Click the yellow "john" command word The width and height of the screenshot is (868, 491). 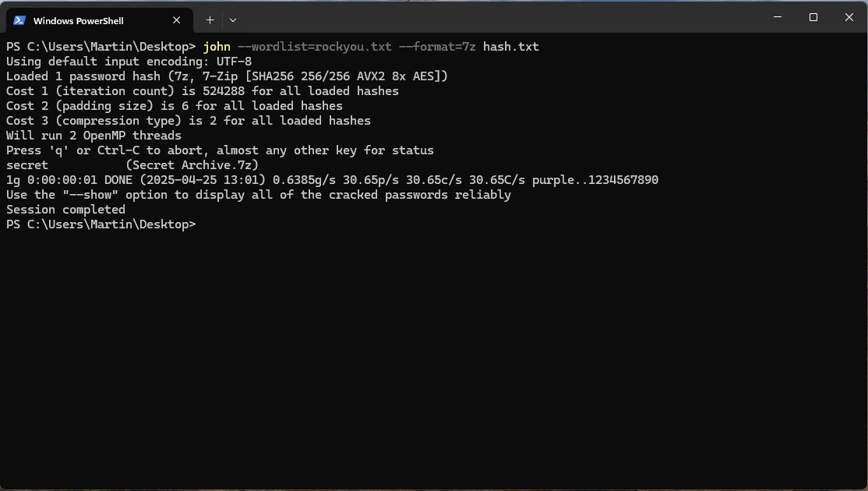coord(217,47)
